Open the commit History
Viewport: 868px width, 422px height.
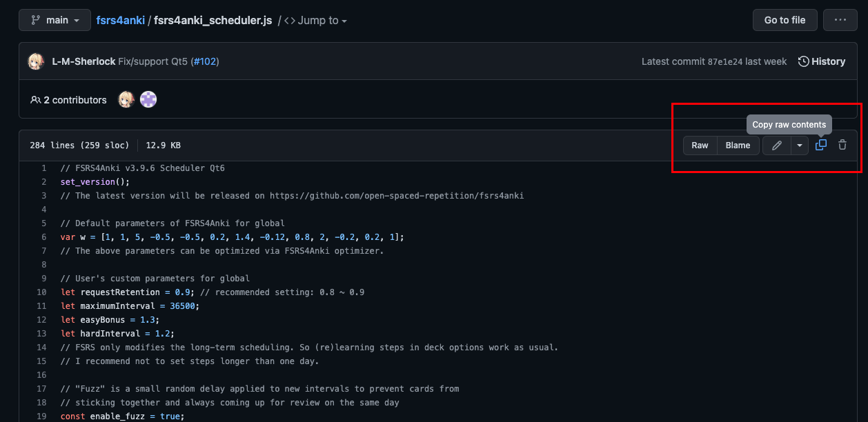click(x=822, y=61)
